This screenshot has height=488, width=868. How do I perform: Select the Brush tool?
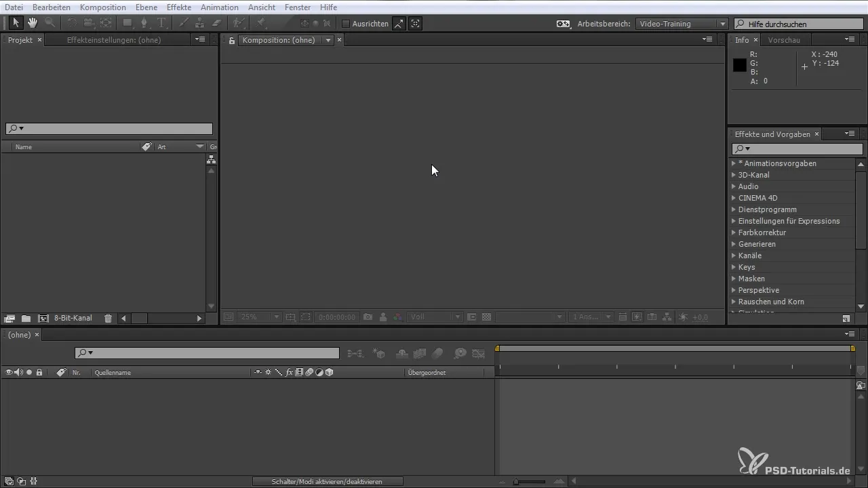coord(183,23)
